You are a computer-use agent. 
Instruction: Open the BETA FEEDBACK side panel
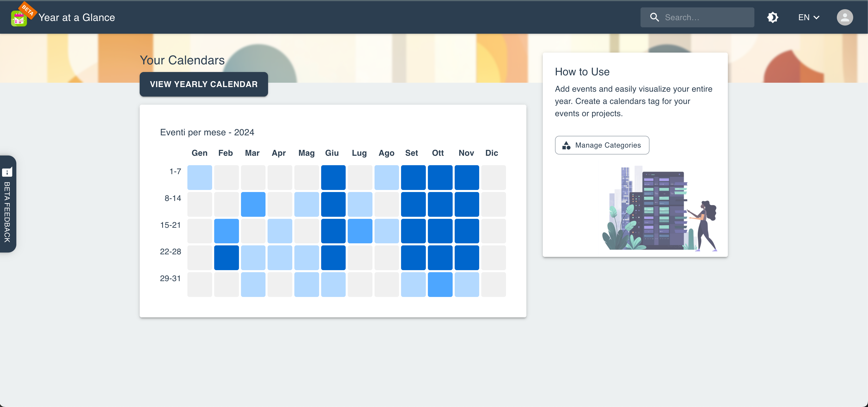[7, 212]
